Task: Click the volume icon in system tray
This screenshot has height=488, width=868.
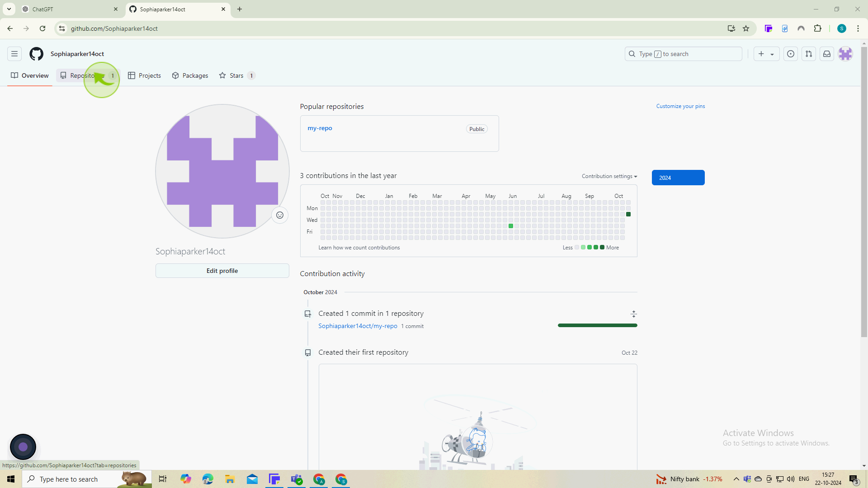Action: click(x=791, y=479)
